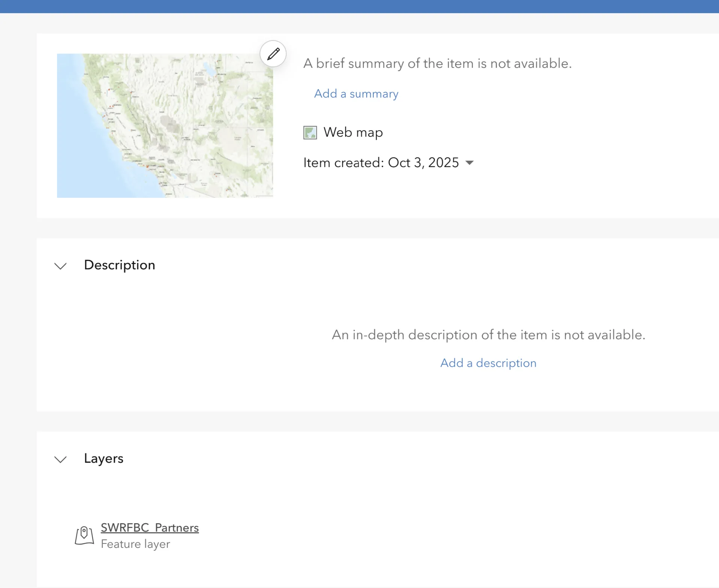Viewport: 719px width, 588px height.
Task: Click the Feature layer subtitle text
Action: pyautogui.click(x=136, y=544)
